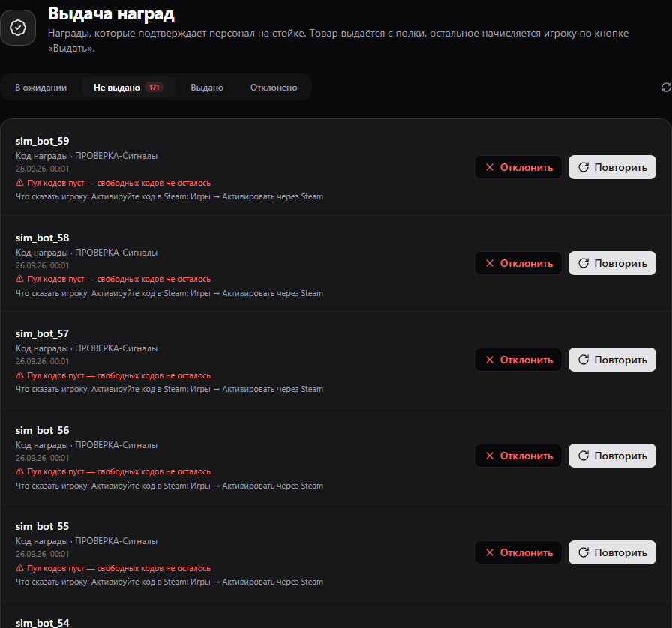Click the «Что сказать игроку» hint of sim_bot_56
This screenshot has width=672, height=628.
click(169, 486)
